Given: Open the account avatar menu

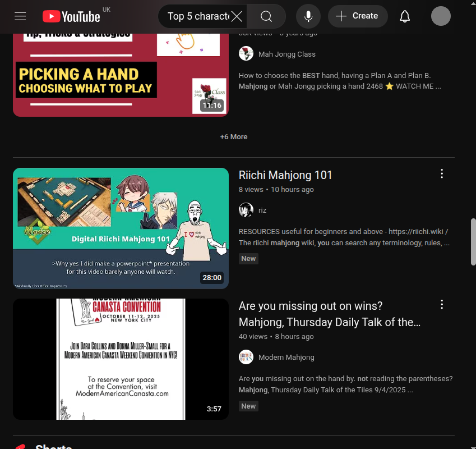Looking at the screenshot, I should tap(441, 16).
